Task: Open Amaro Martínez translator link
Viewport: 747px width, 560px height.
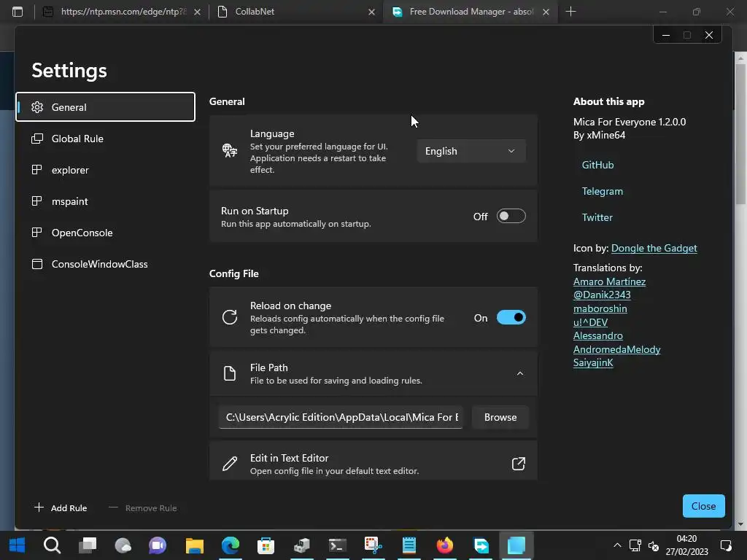Action: coord(609,281)
